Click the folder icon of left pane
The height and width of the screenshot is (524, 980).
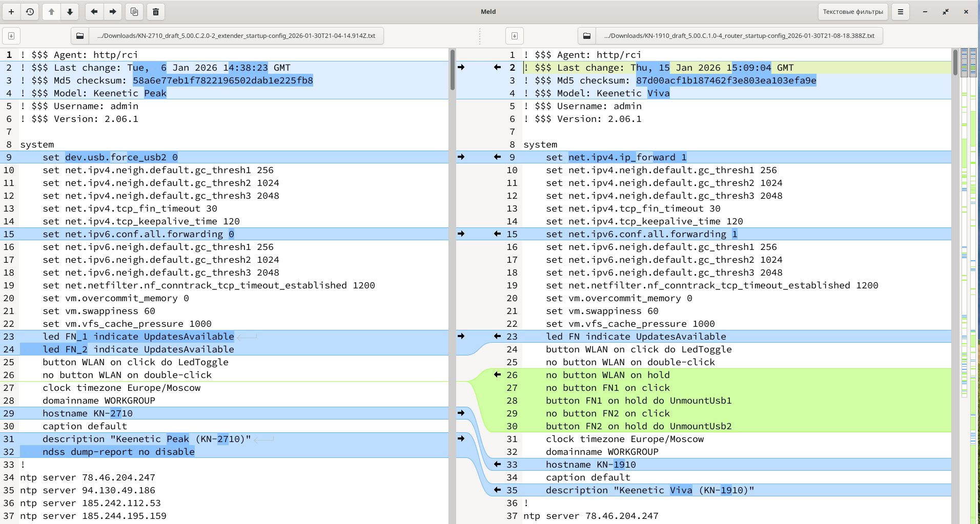(80, 36)
